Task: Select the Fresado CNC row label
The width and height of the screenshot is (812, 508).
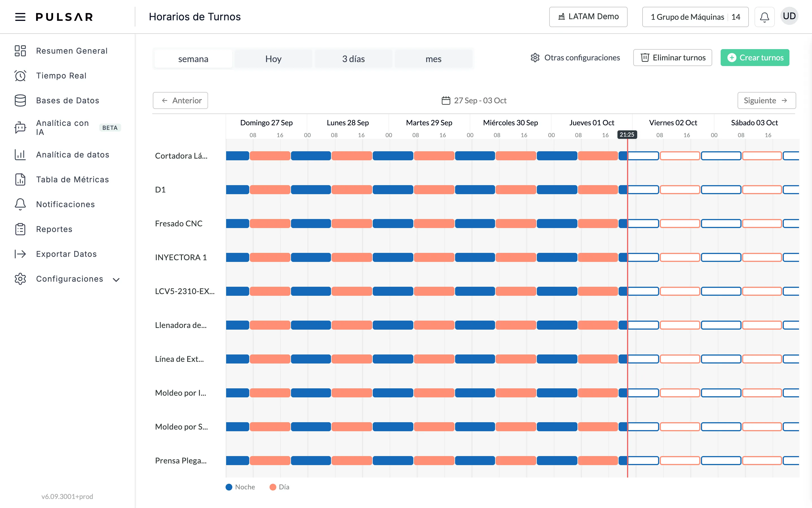Action: [178, 224]
